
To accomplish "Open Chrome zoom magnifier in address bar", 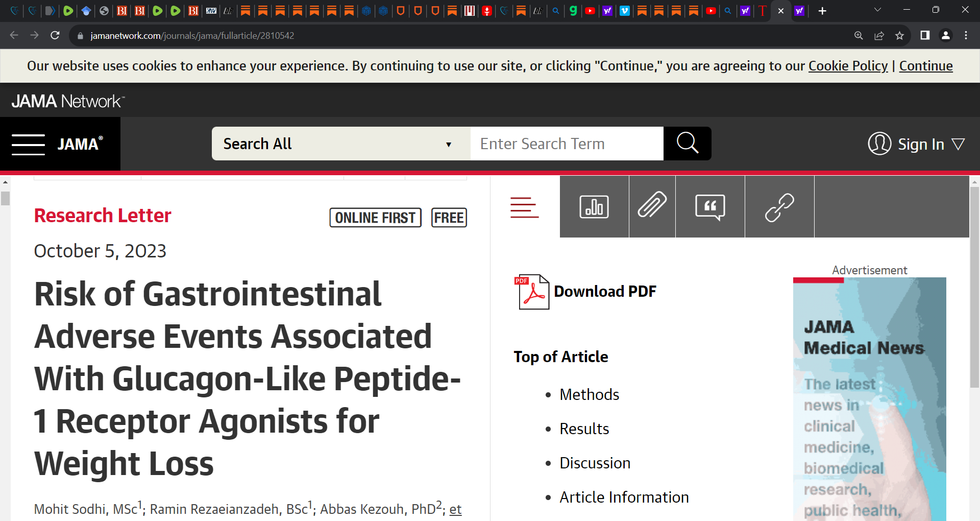I will point(859,35).
